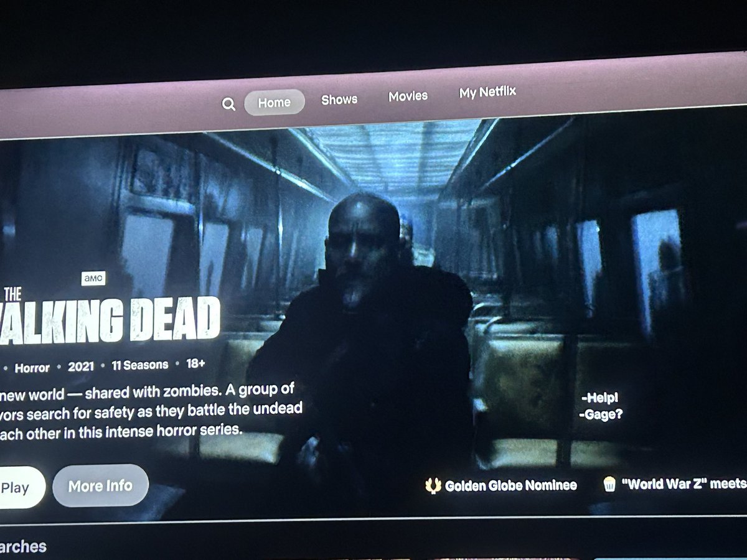Click the "World War Z" meets text
747x560 pixels.
pos(684,484)
